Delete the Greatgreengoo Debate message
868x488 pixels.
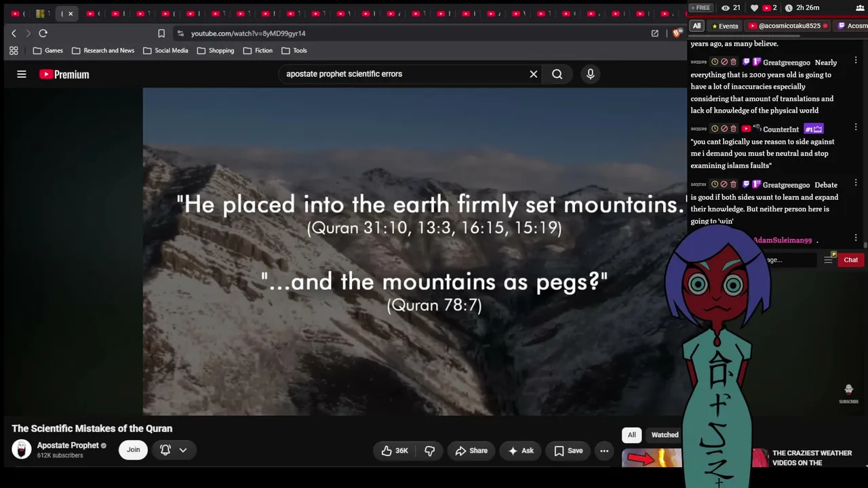tap(733, 184)
